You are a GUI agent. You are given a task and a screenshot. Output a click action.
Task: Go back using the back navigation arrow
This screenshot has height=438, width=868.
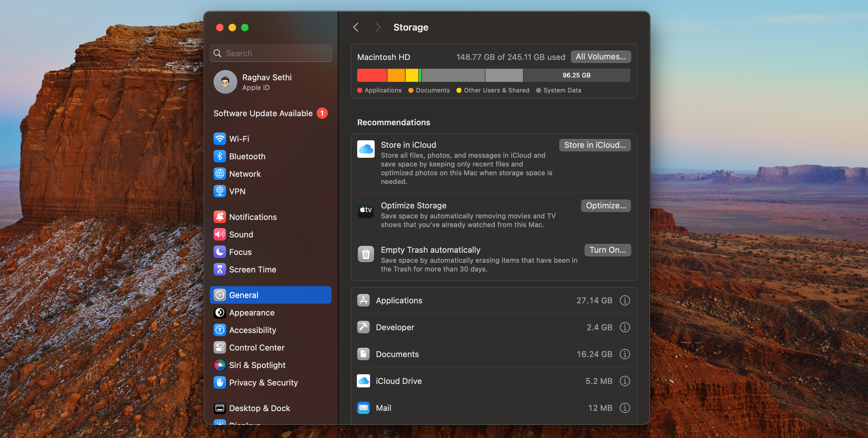tap(356, 27)
